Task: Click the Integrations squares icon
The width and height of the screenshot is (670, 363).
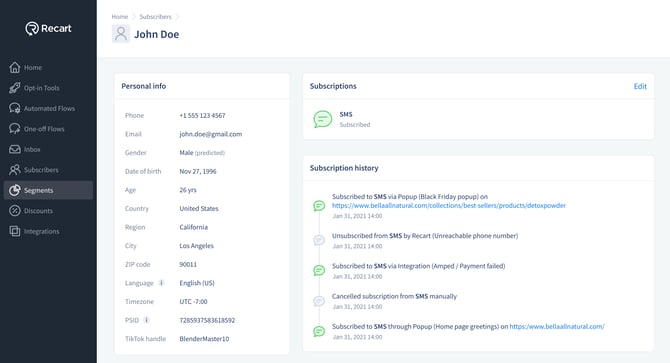Action: (x=15, y=231)
